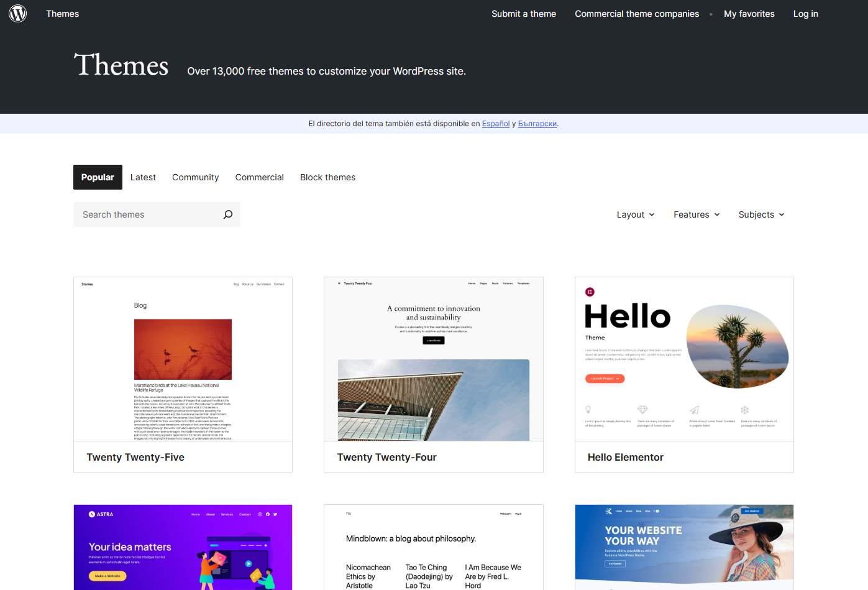Open the Themes header menu link
The height and width of the screenshot is (590, 868).
coord(63,14)
